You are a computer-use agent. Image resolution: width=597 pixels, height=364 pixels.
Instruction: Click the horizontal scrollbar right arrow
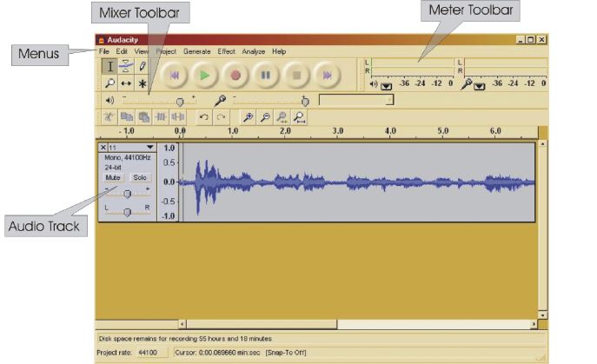point(534,324)
